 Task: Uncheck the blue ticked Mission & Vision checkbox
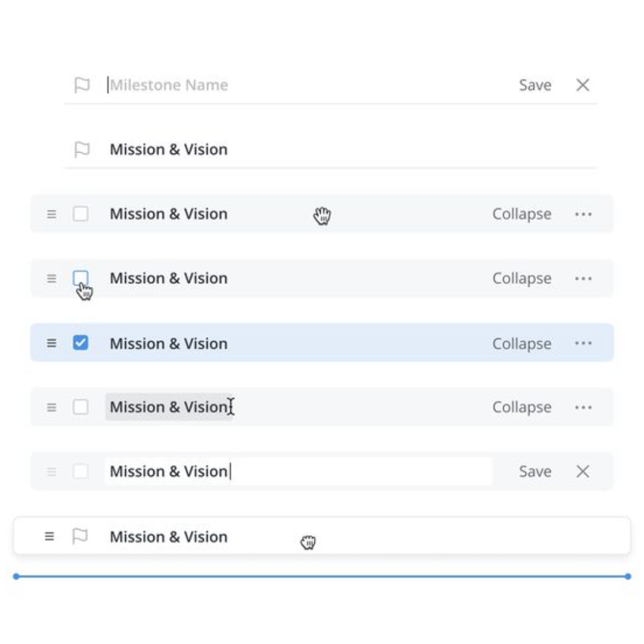click(x=80, y=342)
